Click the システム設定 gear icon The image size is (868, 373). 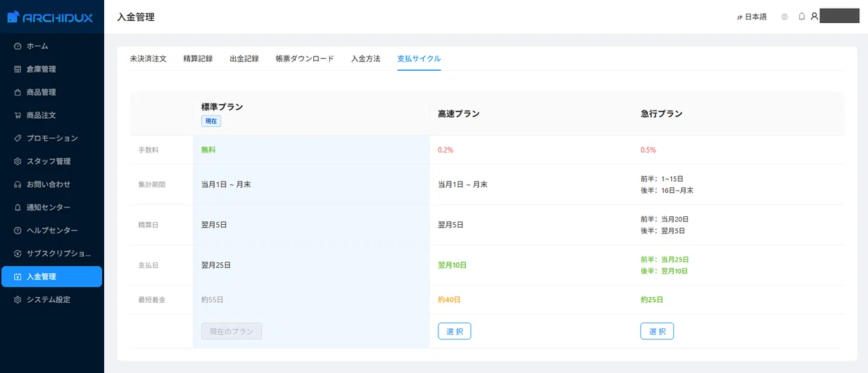[x=17, y=299]
